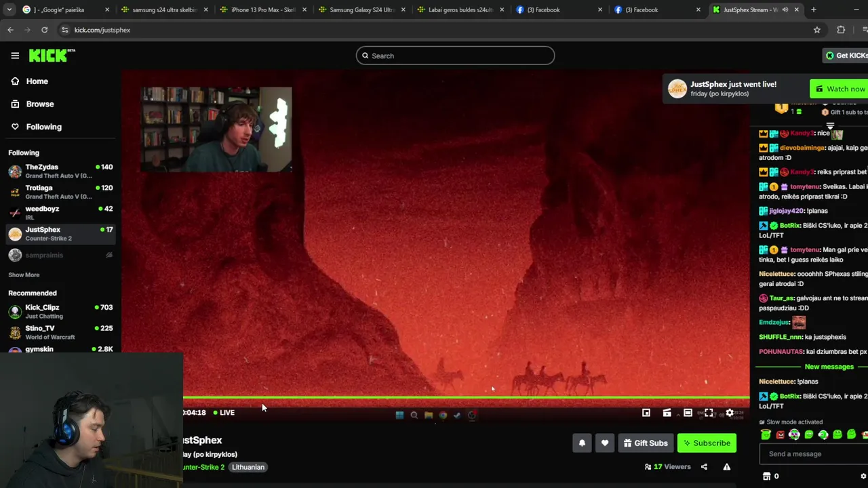The width and height of the screenshot is (868, 488).
Task: Go back in the browser
Action: 10,30
